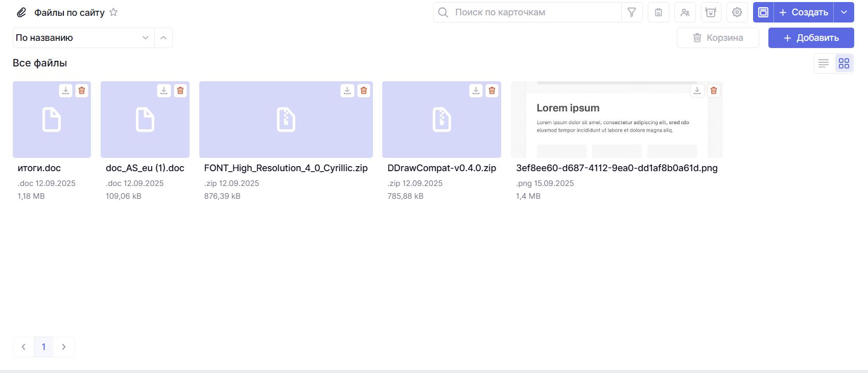Open the clipboard icon in top toolbar
Screen dimensions: 868x373
pos(659,12)
